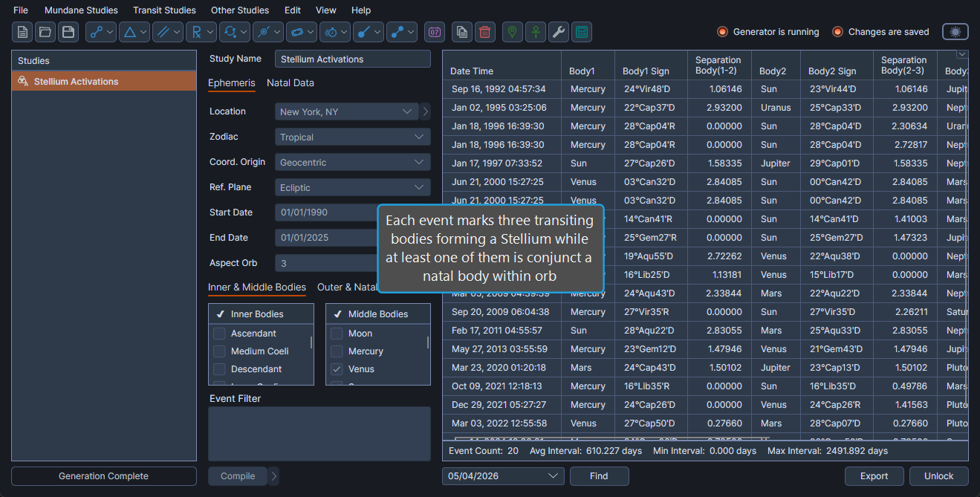Click the Find button

click(599, 476)
